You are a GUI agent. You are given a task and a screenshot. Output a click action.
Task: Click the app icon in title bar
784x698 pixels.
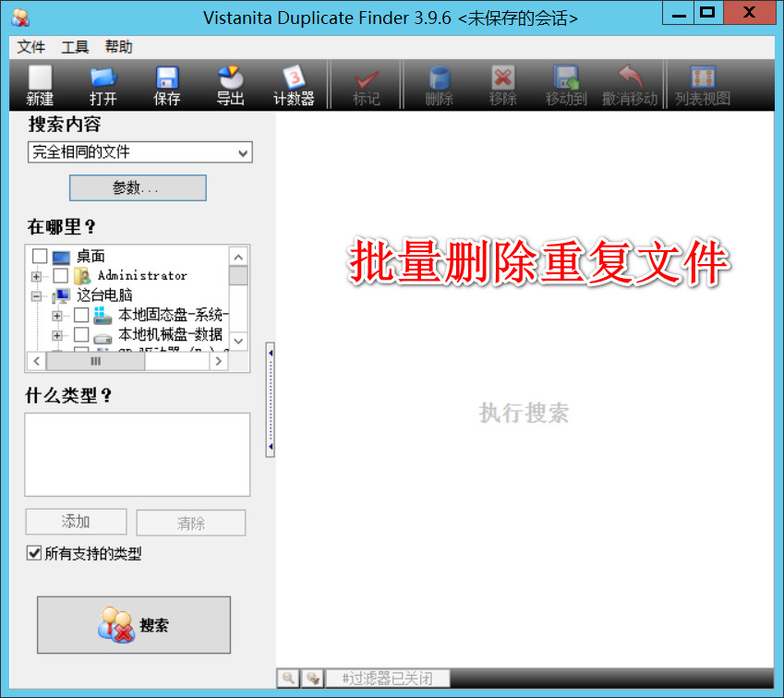pyautogui.click(x=20, y=18)
